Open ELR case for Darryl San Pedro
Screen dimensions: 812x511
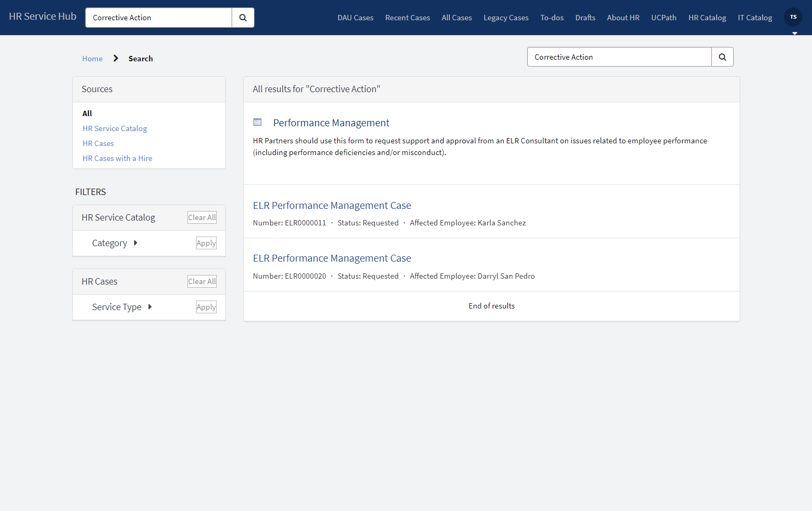coord(332,258)
